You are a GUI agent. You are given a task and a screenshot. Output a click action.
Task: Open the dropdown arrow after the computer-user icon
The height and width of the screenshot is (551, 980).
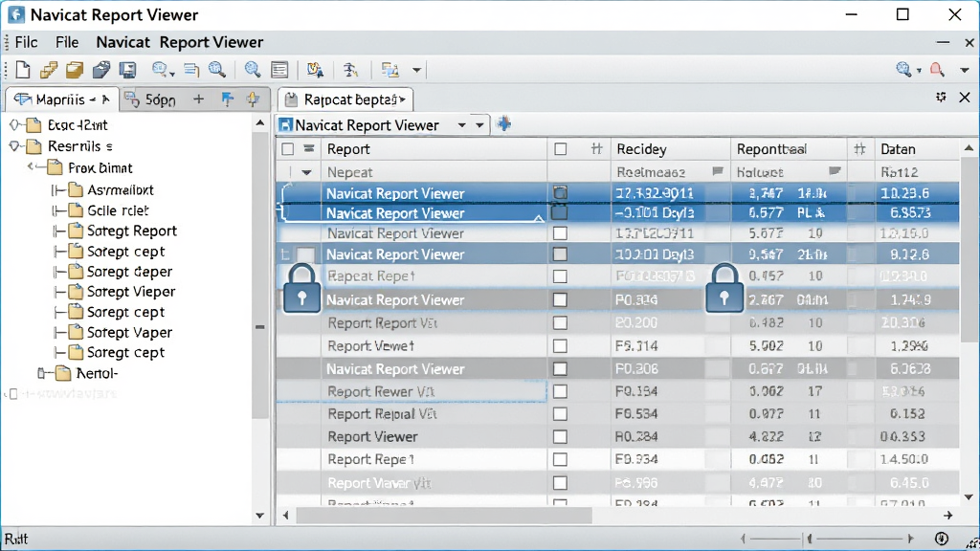tap(416, 70)
